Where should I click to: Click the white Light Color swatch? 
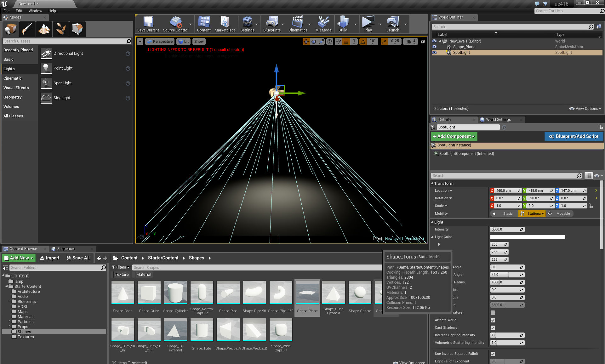point(528,237)
